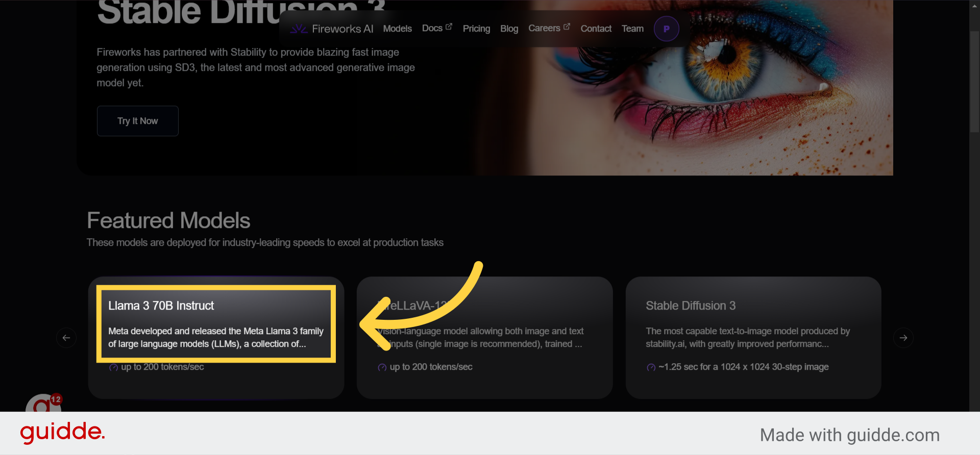Open the Llama 3 70B Instruct card
This screenshot has width=980, height=455.
coord(216,337)
